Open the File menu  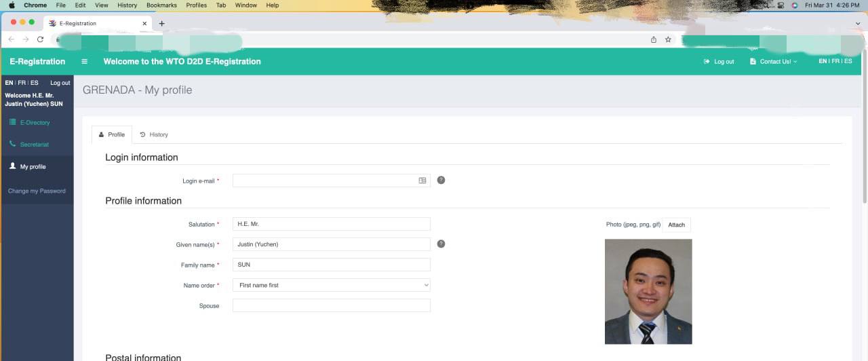[x=61, y=5]
